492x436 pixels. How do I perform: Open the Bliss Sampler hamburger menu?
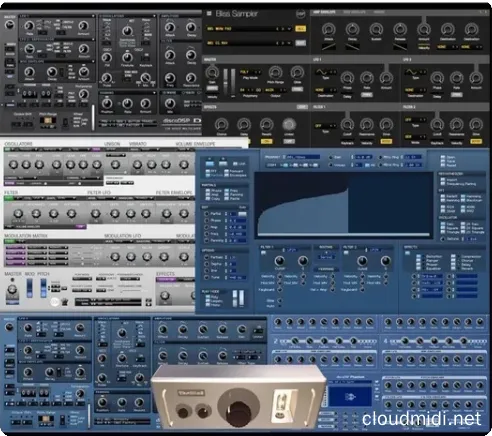tap(209, 13)
